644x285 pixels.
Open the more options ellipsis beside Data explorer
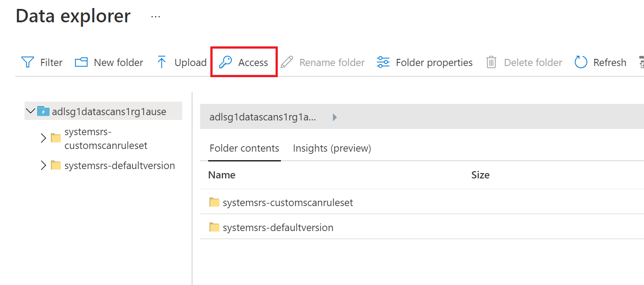click(x=155, y=17)
